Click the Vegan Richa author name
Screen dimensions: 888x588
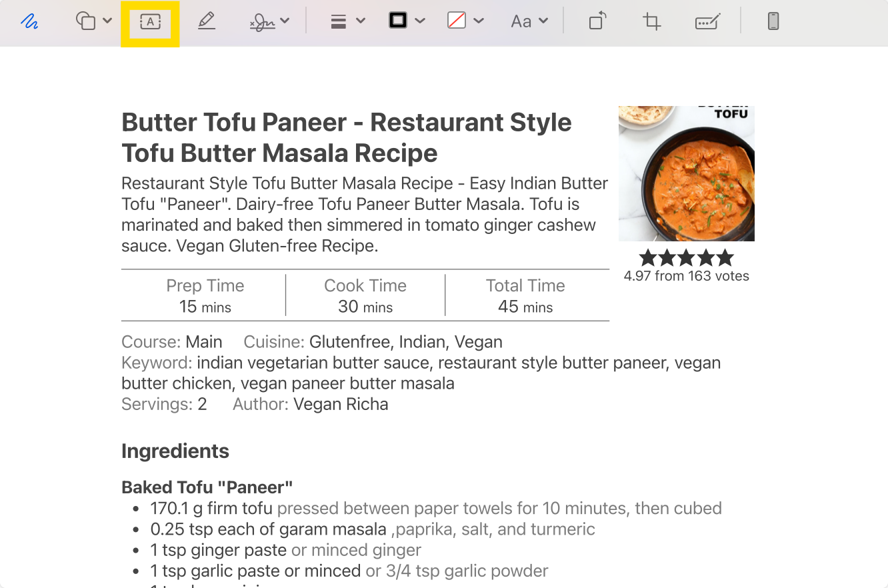pyautogui.click(x=341, y=404)
